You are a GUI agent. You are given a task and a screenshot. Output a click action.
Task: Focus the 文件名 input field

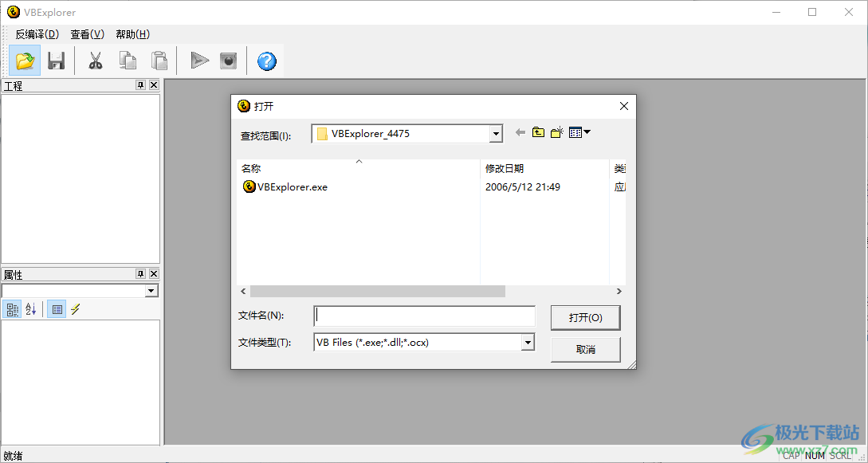(424, 316)
